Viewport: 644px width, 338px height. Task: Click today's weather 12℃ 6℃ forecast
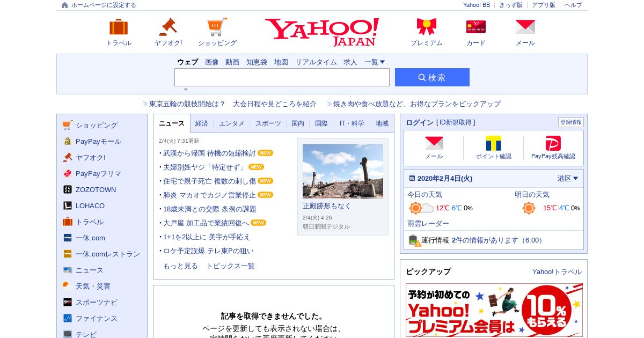pyautogui.click(x=441, y=208)
